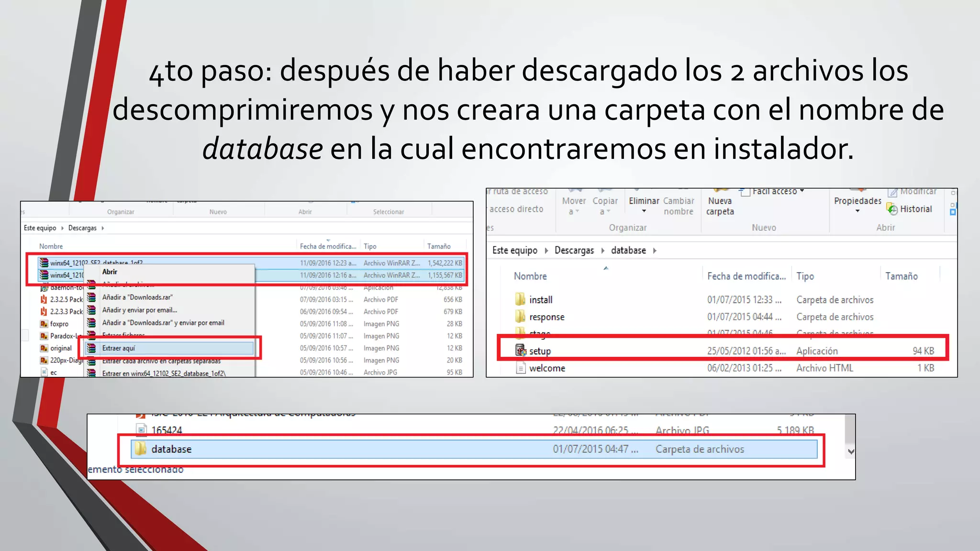Viewport: 980px width, 551px height.
Task: Expand chevron after Descargas in left window
Action: pyautogui.click(x=102, y=228)
